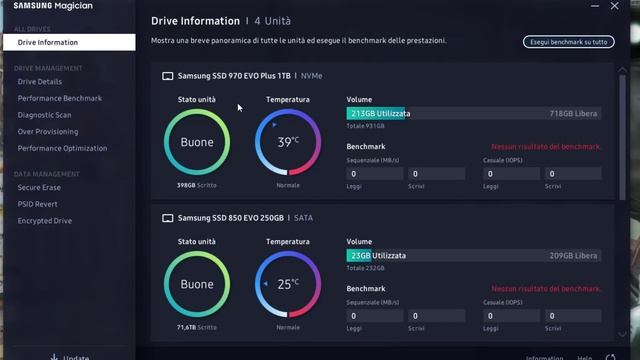Click the Update link in sidebar
The height and width of the screenshot is (360, 640).
76,358
